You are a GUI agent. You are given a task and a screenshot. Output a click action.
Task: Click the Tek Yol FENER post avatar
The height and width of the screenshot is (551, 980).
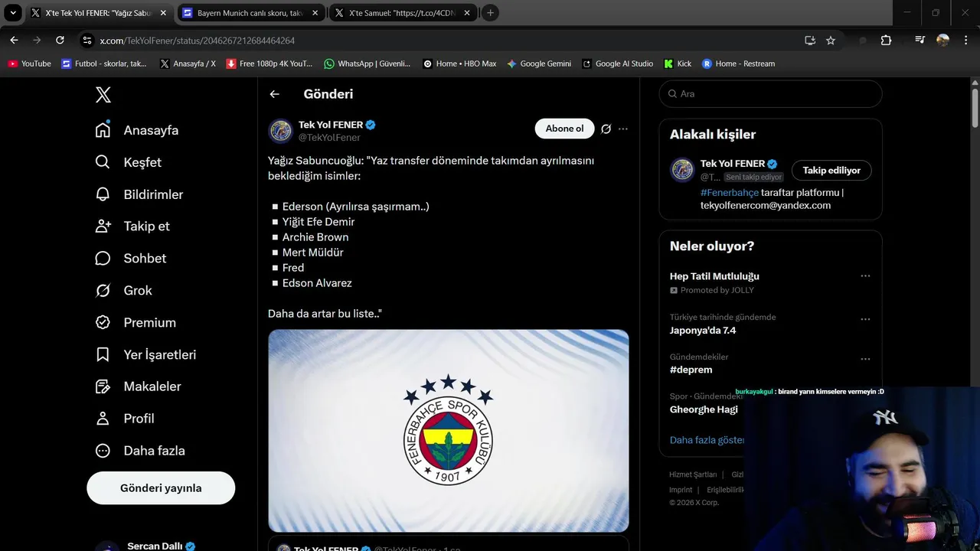(280, 131)
